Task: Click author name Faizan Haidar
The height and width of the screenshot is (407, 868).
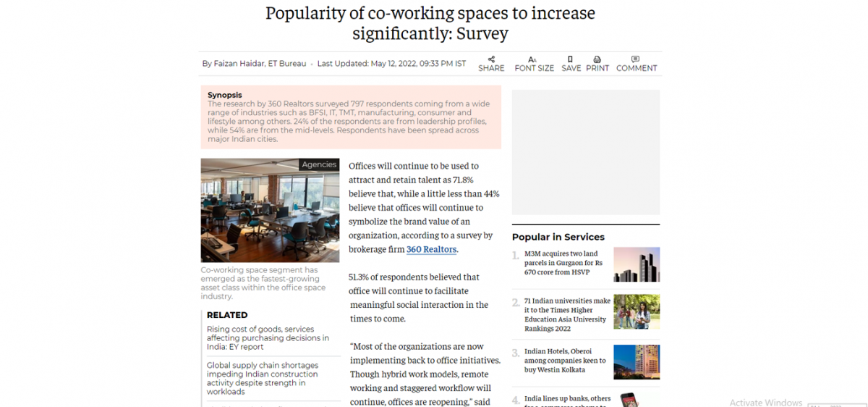Action: [x=239, y=64]
